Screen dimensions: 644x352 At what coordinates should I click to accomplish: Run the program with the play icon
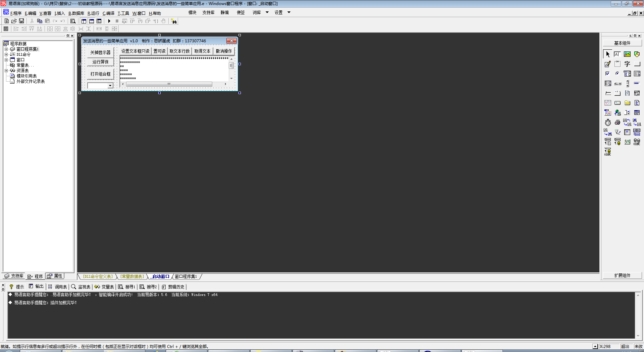coord(109,21)
